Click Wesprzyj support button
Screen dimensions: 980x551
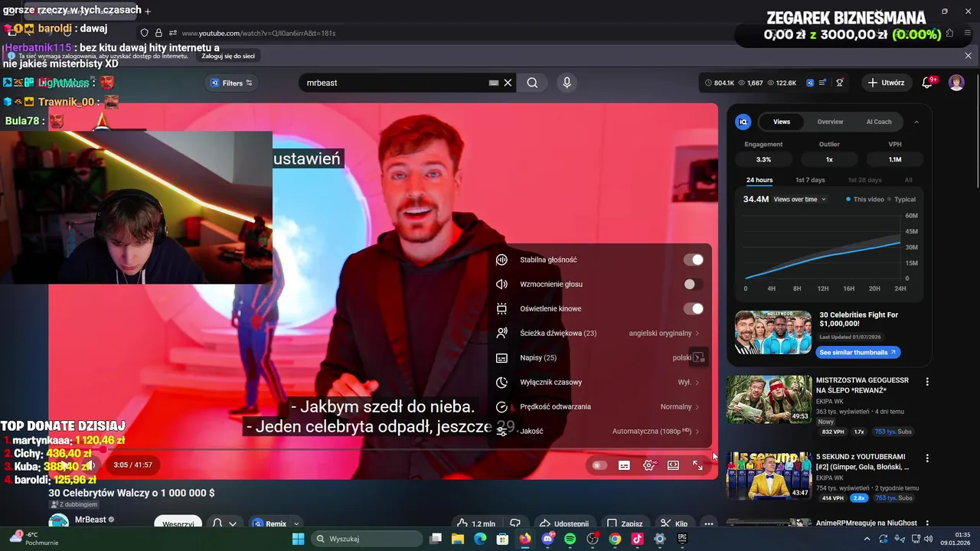click(178, 524)
